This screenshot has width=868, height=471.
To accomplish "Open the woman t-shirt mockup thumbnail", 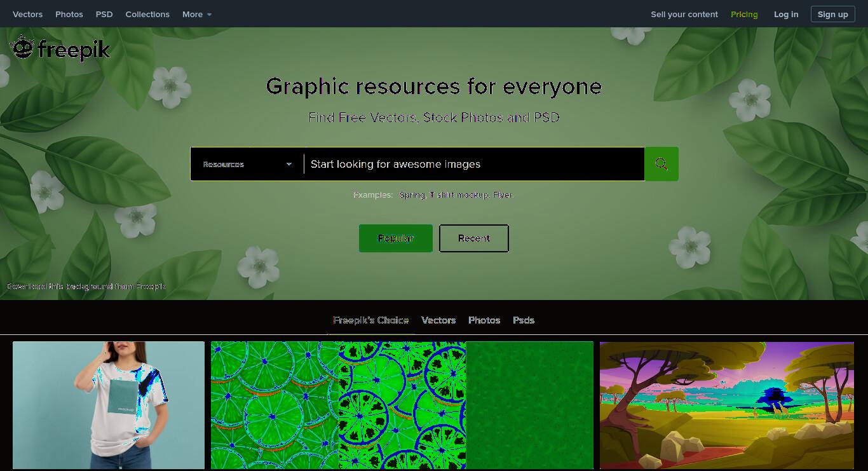I will pyautogui.click(x=109, y=406).
